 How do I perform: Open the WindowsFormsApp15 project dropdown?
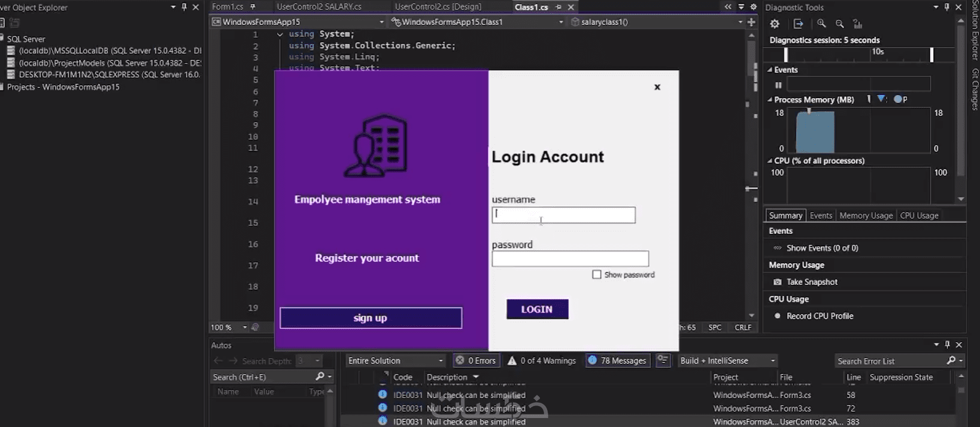(381, 22)
